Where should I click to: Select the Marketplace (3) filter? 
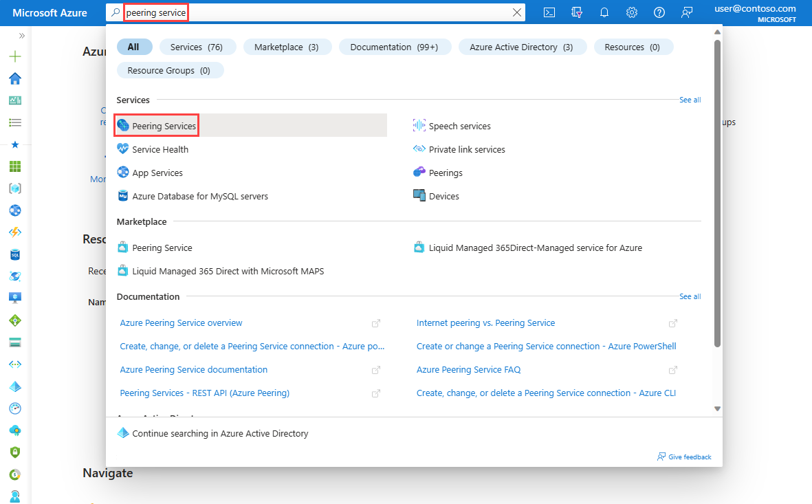[287, 47]
